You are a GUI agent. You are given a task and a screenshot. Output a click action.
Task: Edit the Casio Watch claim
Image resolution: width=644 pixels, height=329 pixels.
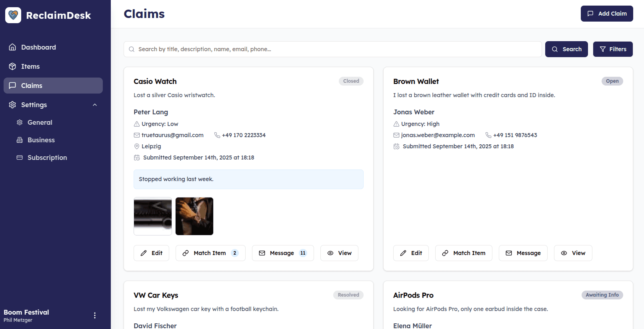click(x=151, y=253)
